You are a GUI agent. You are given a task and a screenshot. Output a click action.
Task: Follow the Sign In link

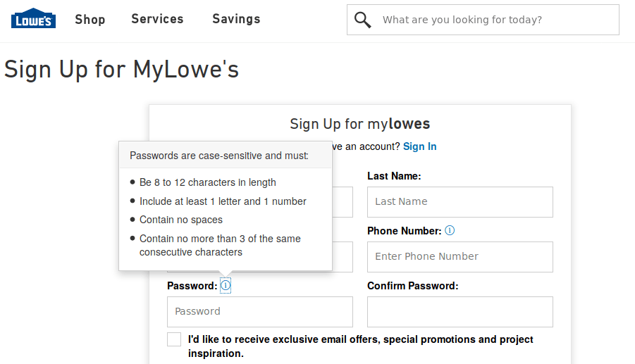(x=420, y=146)
